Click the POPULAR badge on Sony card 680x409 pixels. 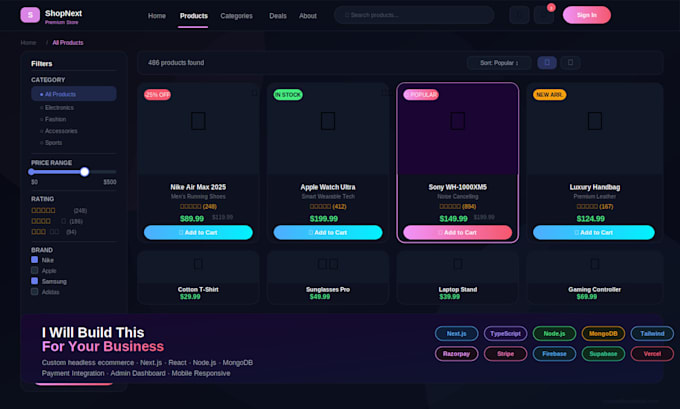tap(421, 95)
